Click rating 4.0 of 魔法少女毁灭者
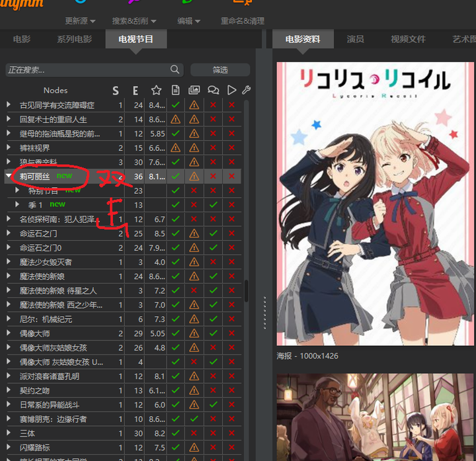The image size is (476, 461). click(x=160, y=262)
